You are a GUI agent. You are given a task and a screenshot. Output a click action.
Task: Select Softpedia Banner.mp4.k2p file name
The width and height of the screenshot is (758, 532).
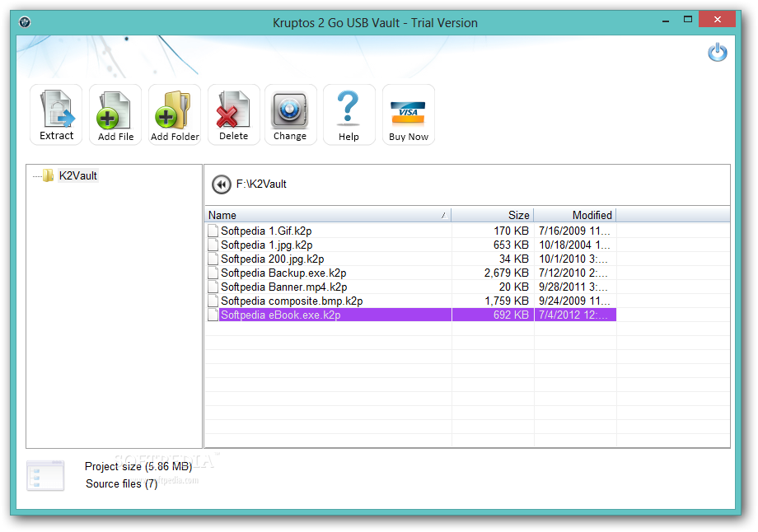pos(284,287)
